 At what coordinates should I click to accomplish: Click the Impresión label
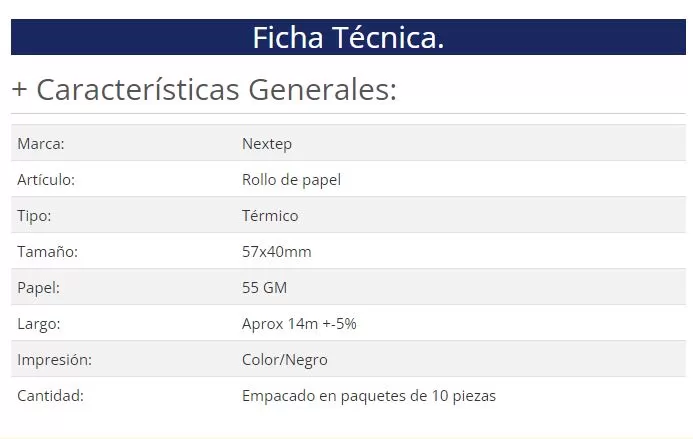point(54,360)
